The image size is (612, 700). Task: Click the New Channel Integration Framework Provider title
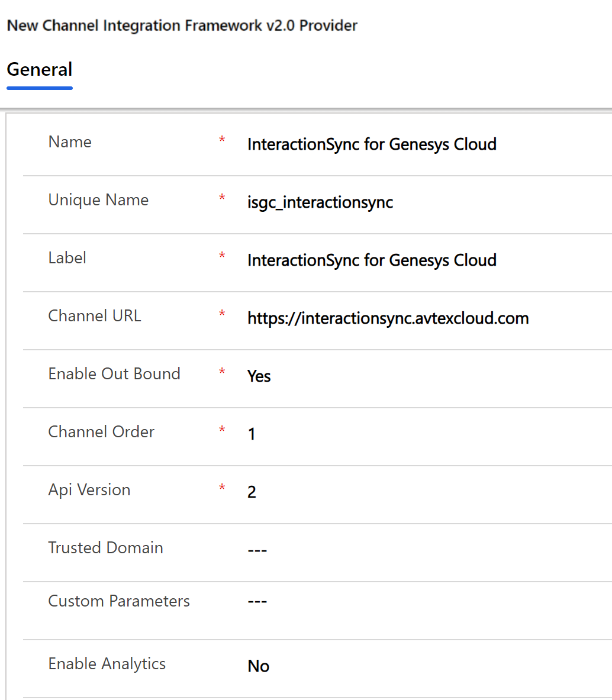[x=182, y=25]
